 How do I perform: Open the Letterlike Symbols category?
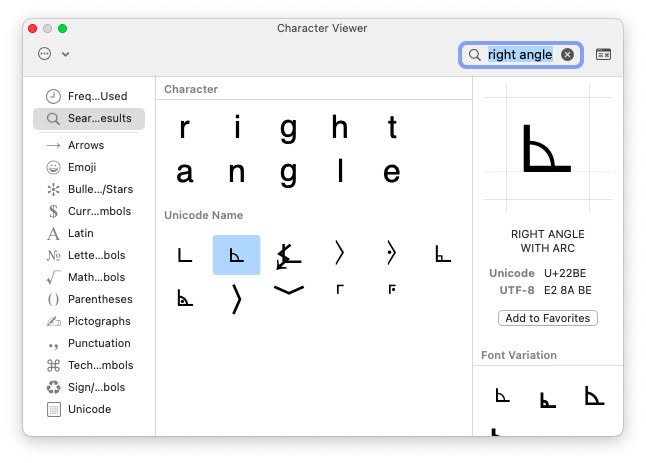[89, 255]
